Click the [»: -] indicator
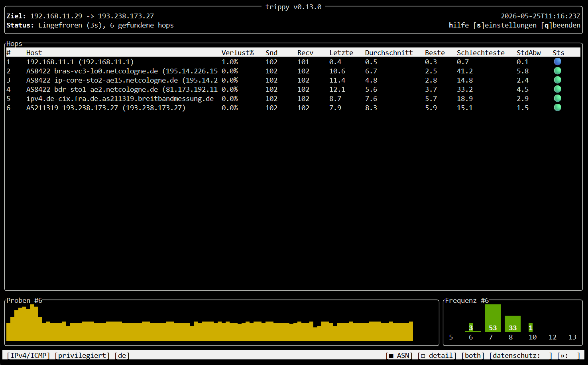Screen dimensions: 588x365 tap(568, 355)
